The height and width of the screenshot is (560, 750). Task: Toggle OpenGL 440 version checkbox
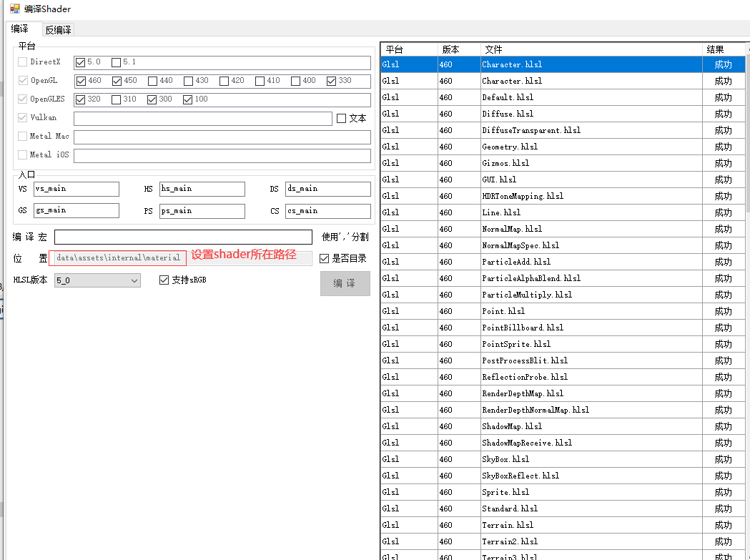(152, 81)
